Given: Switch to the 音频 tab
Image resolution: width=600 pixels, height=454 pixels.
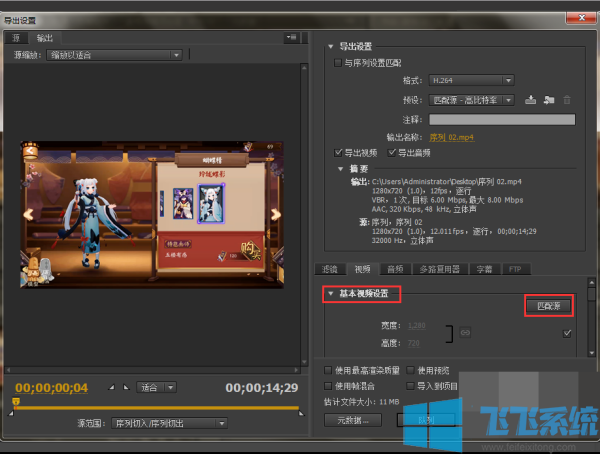Looking at the screenshot, I should 395,269.
